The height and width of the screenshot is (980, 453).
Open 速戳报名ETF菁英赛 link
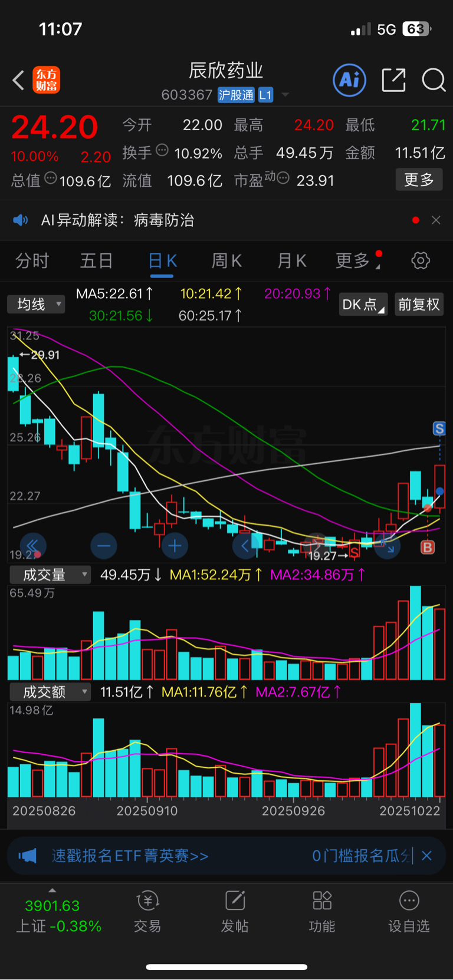(130, 856)
